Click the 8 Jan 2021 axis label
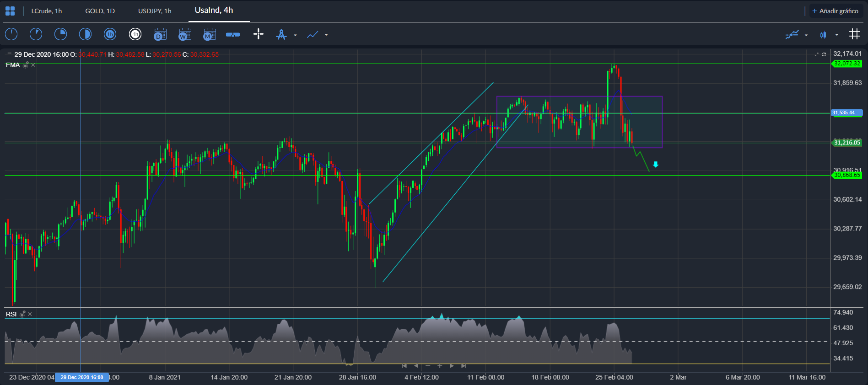This screenshot has height=385, width=868. [165, 377]
